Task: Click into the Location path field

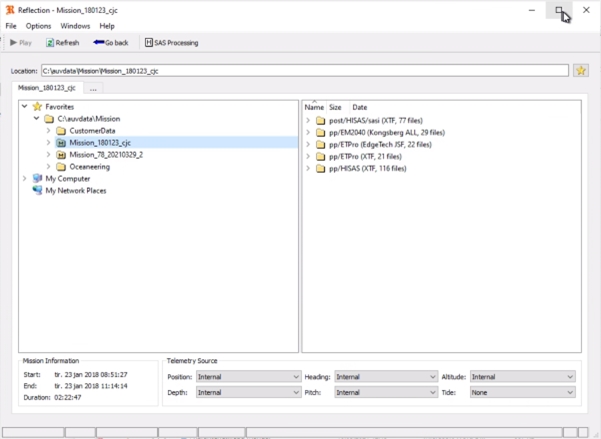Action: pos(305,71)
